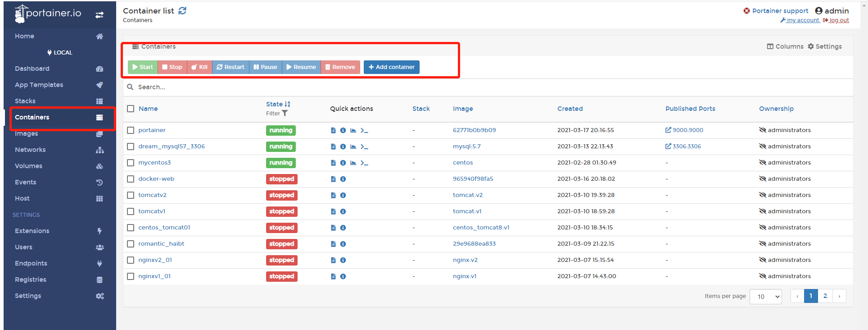This screenshot has height=330, width=868.
Task: Sort by Published Ports column
Action: tap(690, 109)
